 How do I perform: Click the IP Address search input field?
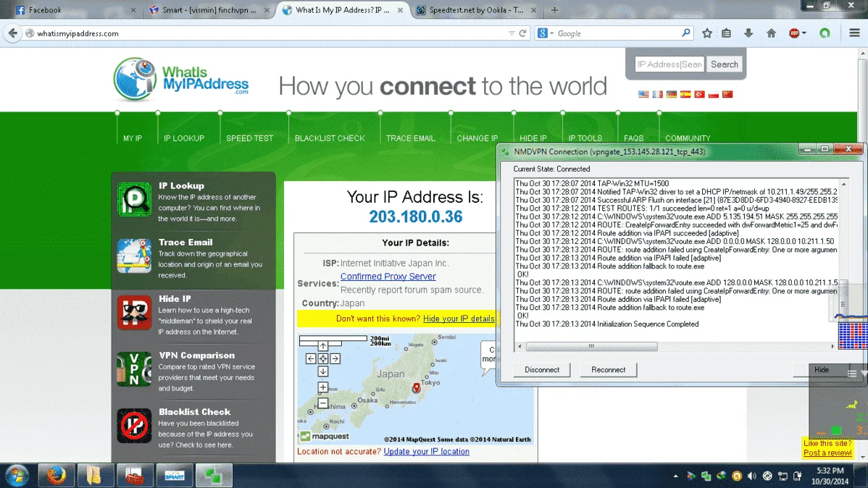coord(669,64)
